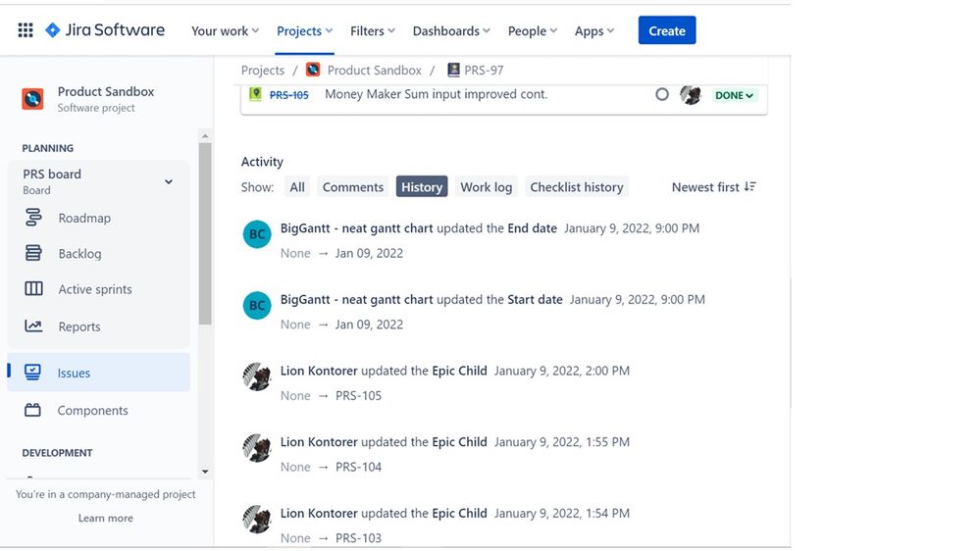This screenshot has width=980, height=551.
Task: Click assignee avatar on PRS-105 row
Action: [691, 95]
